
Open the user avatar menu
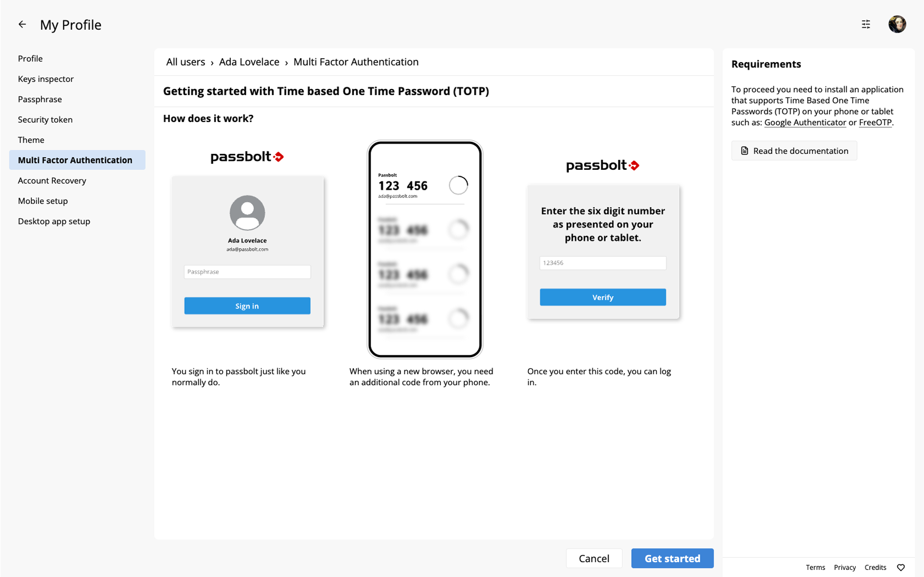897,24
